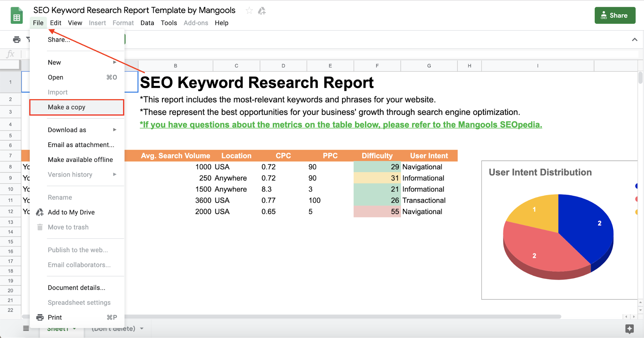This screenshot has width=644, height=338.
Task: Open the Help menu
Action: 222,23
